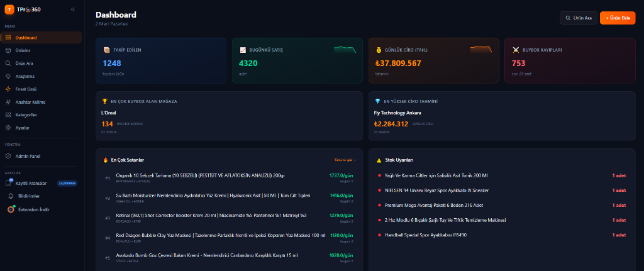Open Kategoriler from the sidebar
This screenshot has width=644, height=271.
click(41, 115)
